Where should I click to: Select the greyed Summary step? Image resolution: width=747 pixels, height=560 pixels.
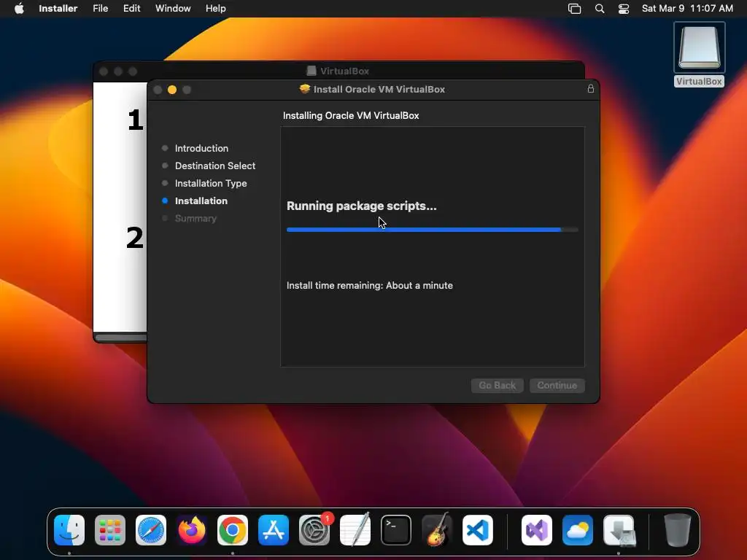point(196,219)
